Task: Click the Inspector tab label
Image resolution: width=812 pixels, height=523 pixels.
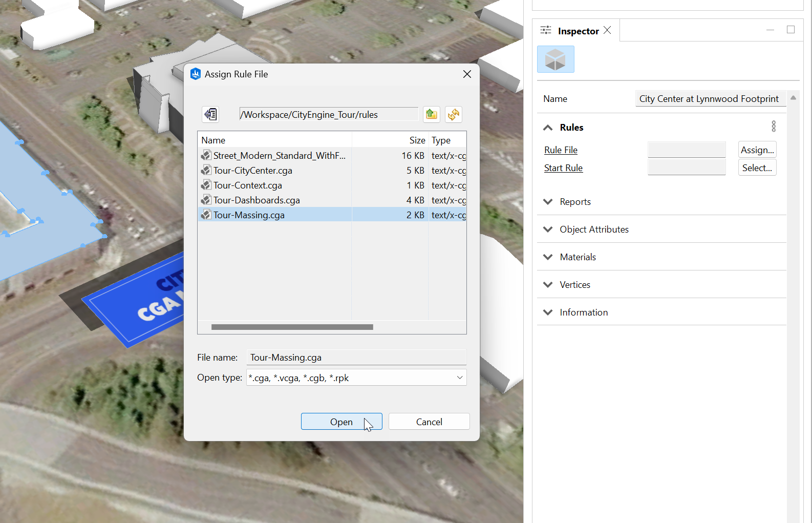Action: click(x=578, y=31)
